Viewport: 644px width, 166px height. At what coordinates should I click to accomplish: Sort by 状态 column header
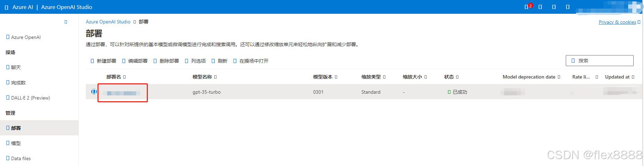click(x=451, y=77)
